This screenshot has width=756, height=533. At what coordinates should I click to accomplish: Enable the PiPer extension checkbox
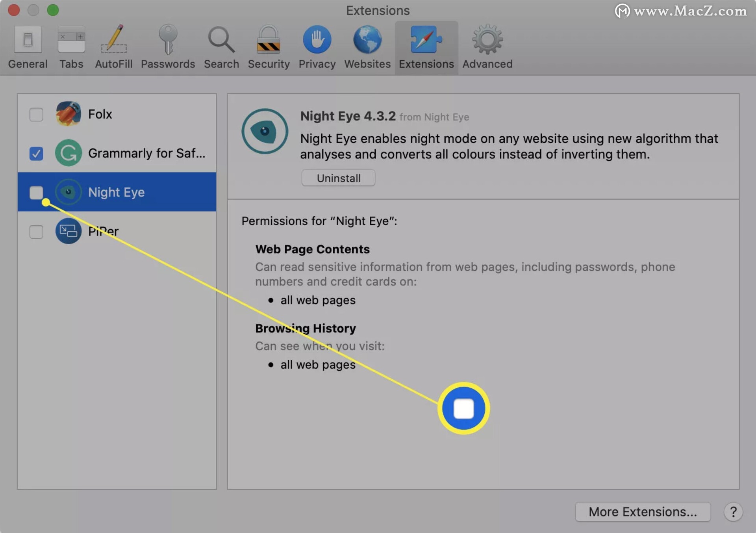coord(36,231)
